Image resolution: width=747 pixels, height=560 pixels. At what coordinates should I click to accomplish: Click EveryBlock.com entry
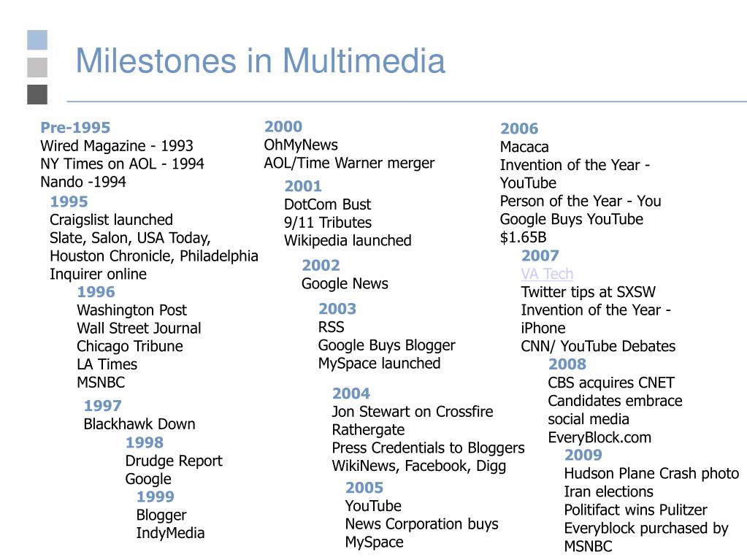tap(599, 437)
